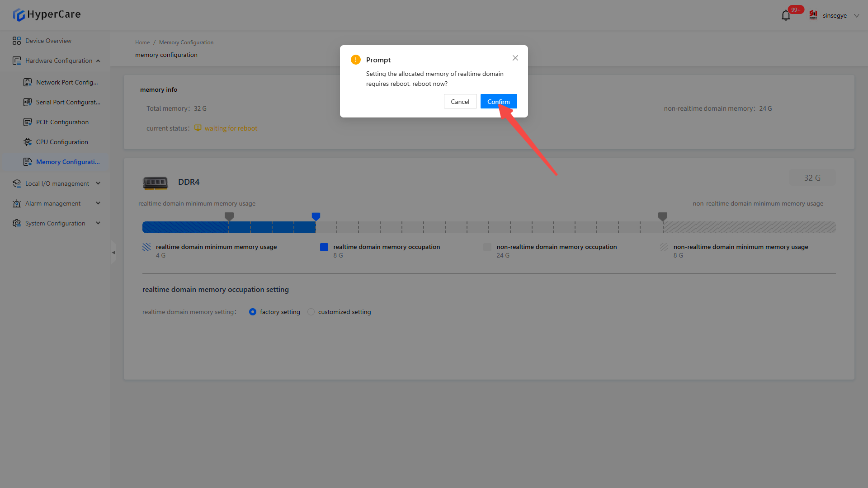The image size is (868, 488).
Task: Click the Serial Port Configuration icon
Action: pos(28,102)
